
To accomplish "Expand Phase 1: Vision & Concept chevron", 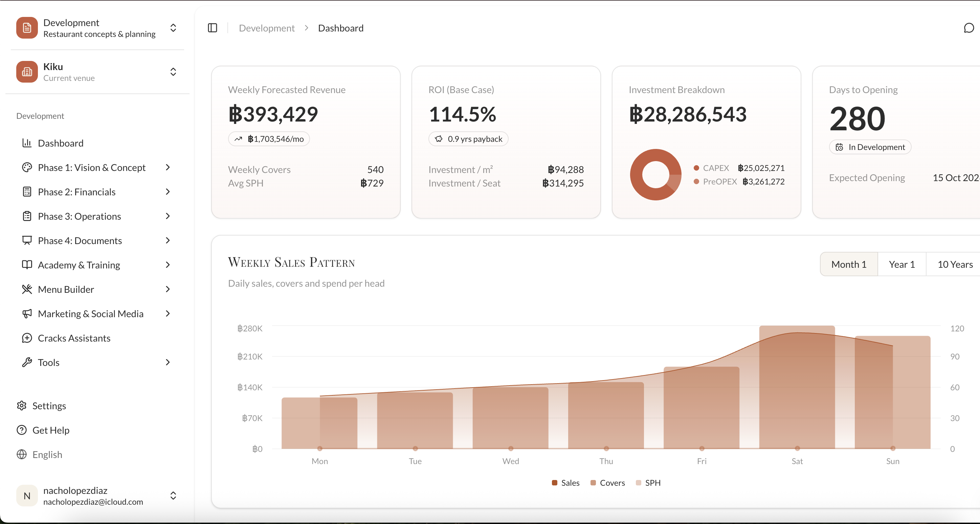I will coord(168,168).
